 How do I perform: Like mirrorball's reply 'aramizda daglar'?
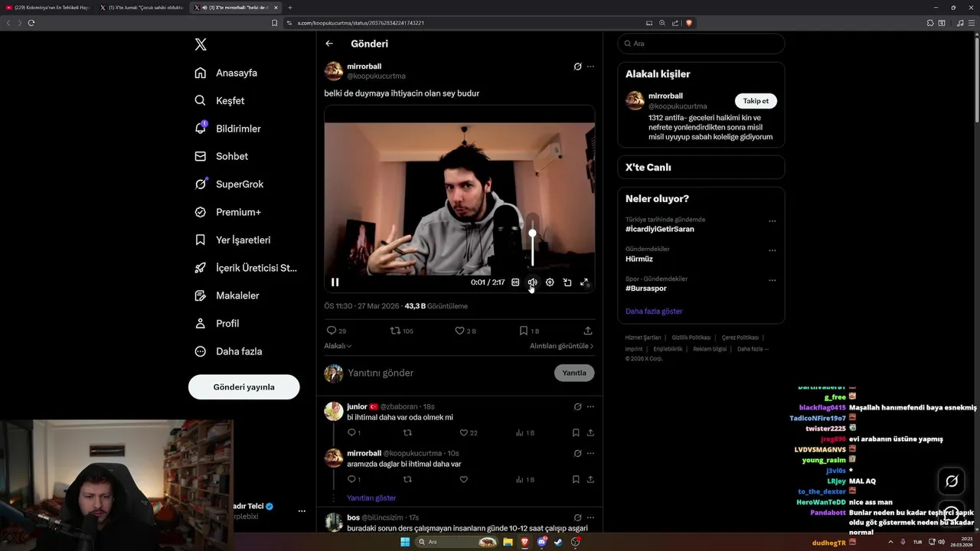pyautogui.click(x=463, y=479)
